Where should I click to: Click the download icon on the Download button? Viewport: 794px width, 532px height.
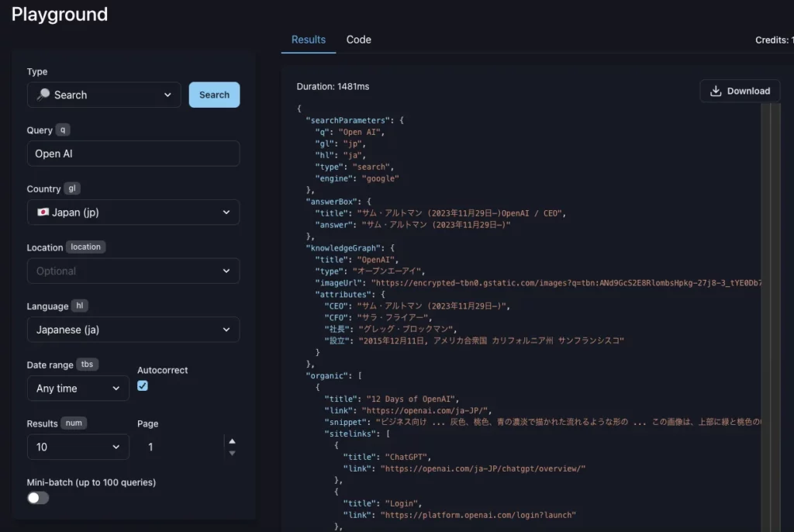pyautogui.click(x=716, y=91)
